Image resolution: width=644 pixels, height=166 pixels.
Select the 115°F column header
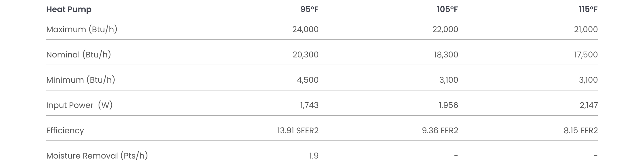(588, 9)
